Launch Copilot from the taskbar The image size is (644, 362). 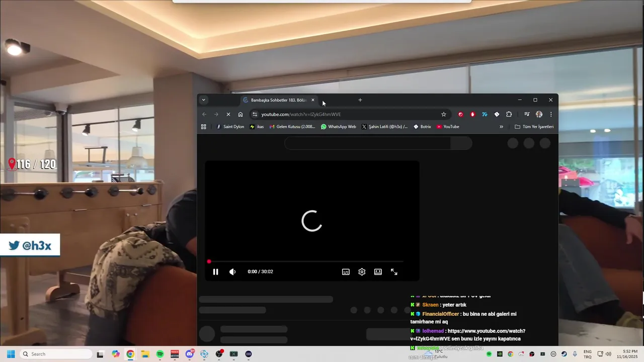point(116,354)
